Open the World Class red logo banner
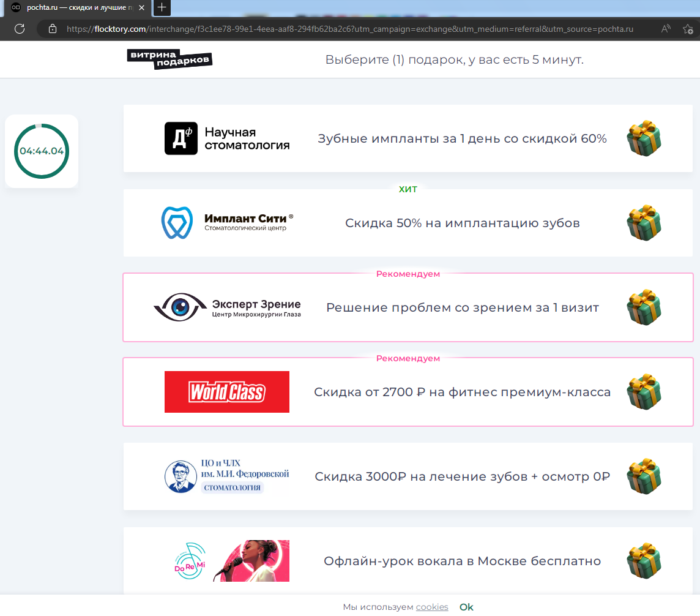 coord(227,392)
